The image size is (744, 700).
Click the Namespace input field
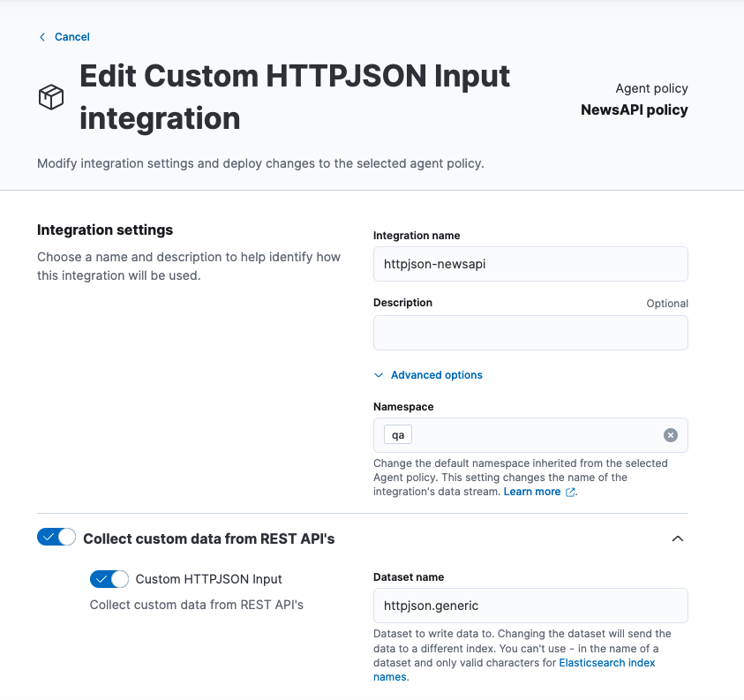tap(530, 434)
